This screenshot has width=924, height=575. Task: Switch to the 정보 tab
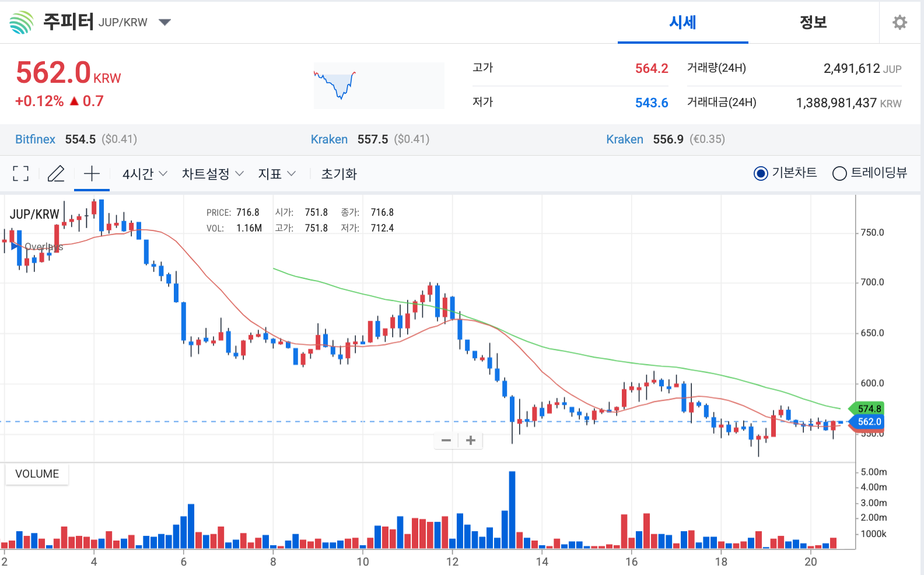pos(813,22)
